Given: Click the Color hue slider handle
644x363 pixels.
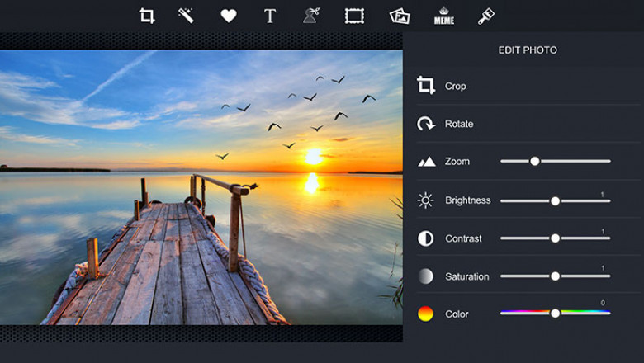Looking at the screenshot, I should tap(555, 313).
